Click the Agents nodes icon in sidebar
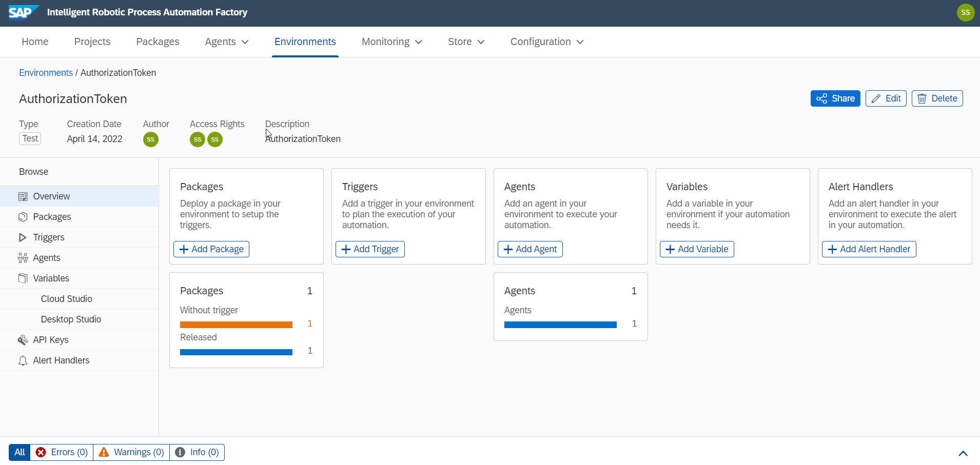Viewport: 980px width, 465px height. (23, 258)
